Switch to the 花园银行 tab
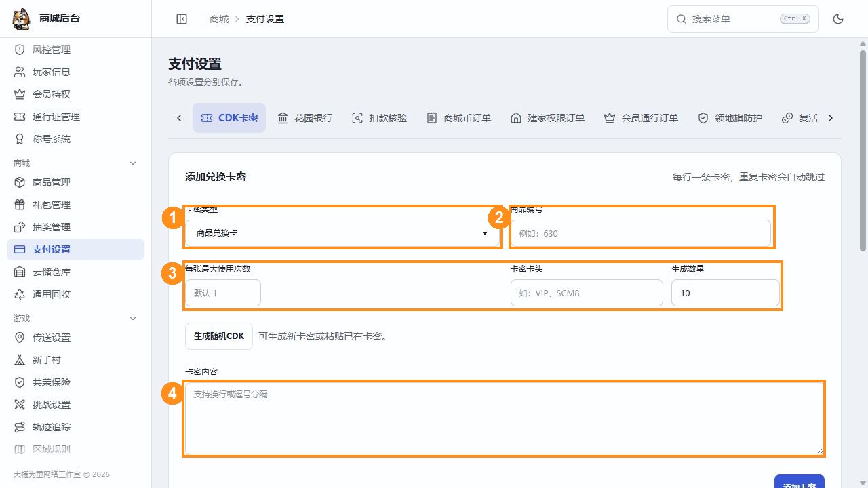 (304, 118)
